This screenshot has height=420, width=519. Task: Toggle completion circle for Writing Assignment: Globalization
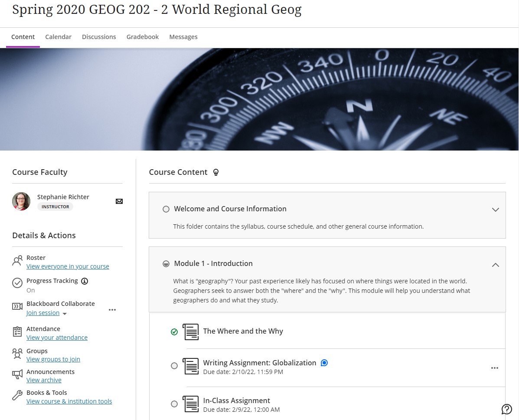click(174, 366)
